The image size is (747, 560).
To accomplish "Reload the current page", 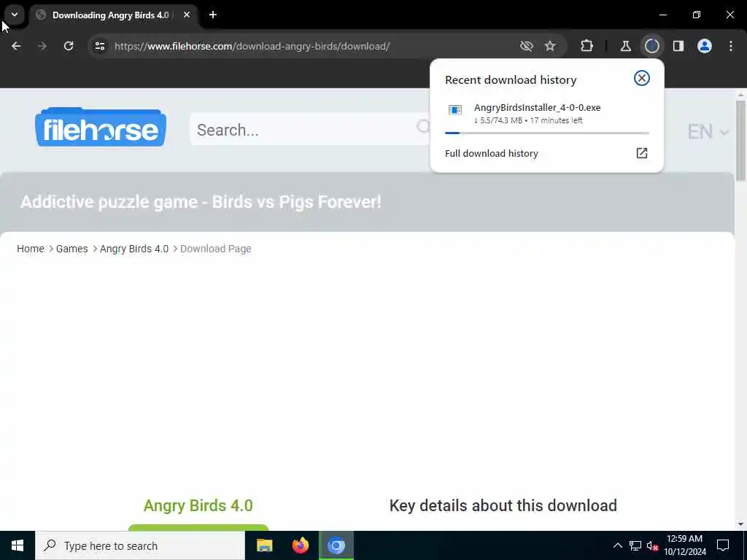I will point(69,46).
